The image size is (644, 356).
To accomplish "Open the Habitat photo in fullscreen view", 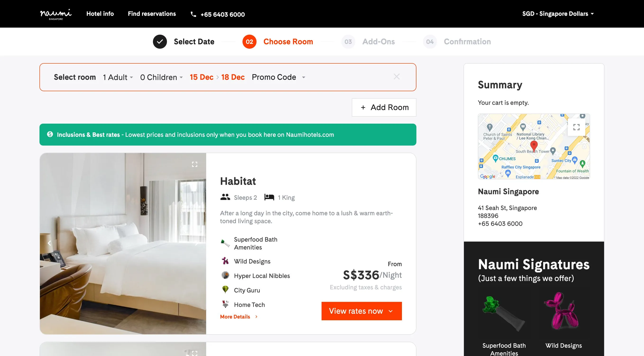I will pos(194,164).
